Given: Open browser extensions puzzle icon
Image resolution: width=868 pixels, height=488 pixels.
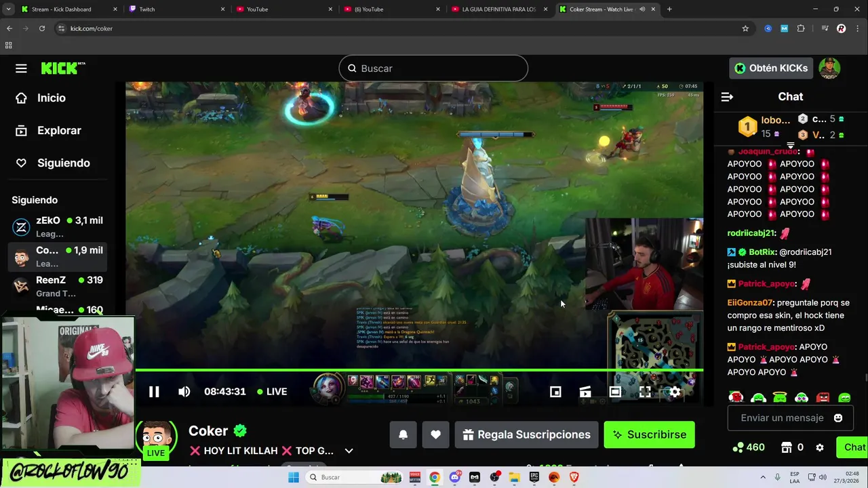Looking at the screenshot, I should [x=801, y=28].
